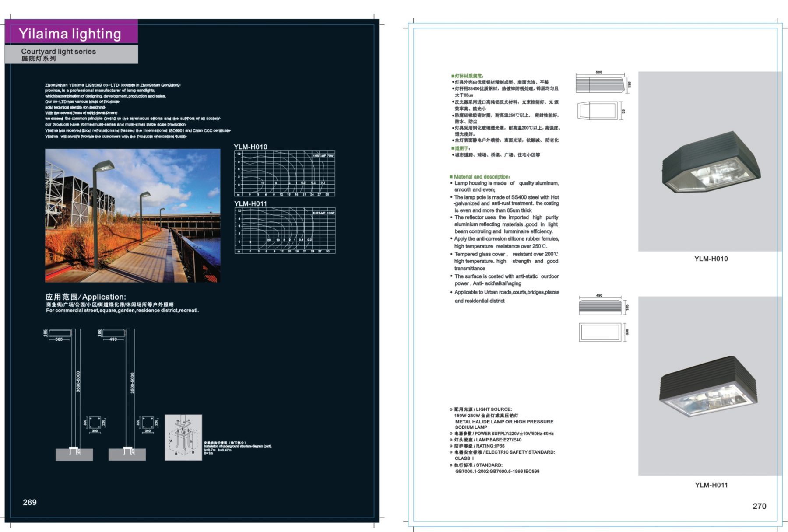Select the underground installation structure diagram

[x=183, y=437]
